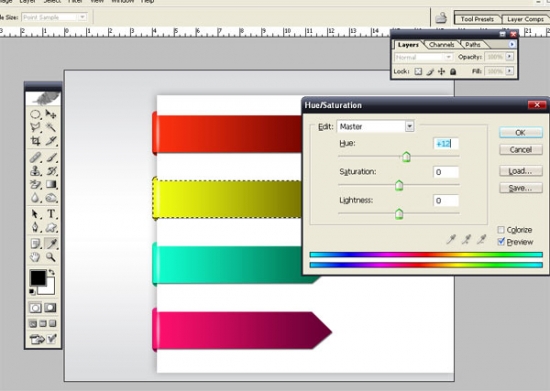This screenshot has height=391, width=550.
Task: Select the Blur tool
Action: pyautogui.click(x=35, y=197)
